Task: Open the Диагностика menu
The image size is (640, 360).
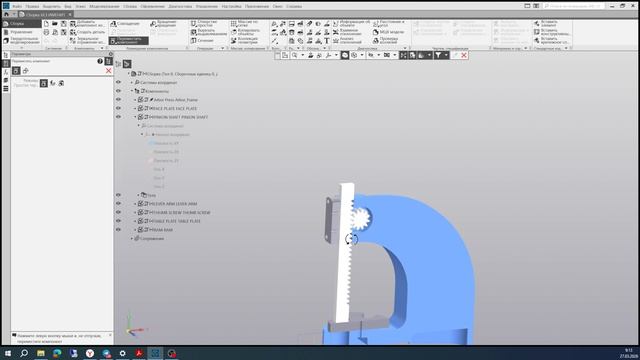Action: coord(180,7)
